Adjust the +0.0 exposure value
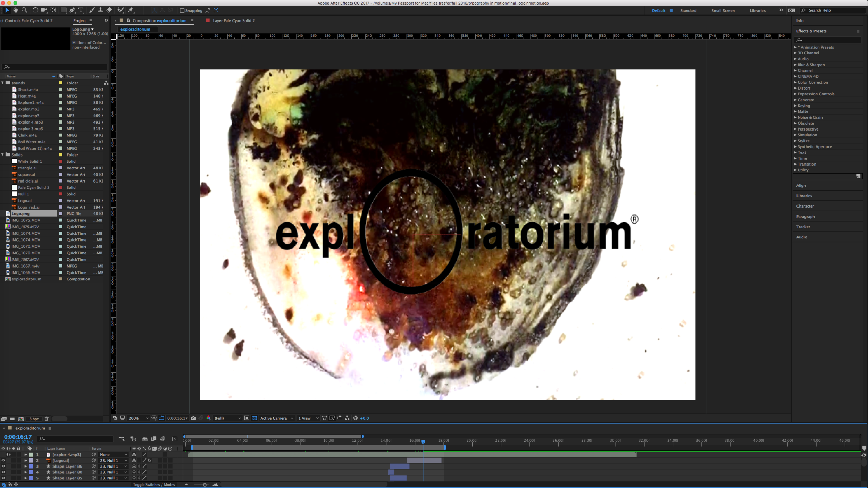The height and width of the screenshot is (488, 868). click(x=365, y=418)
